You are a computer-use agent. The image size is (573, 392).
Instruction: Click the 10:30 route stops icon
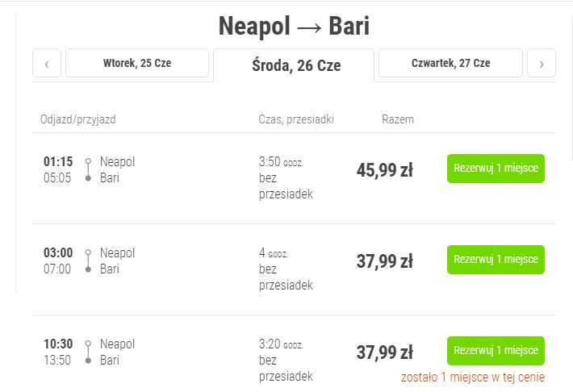(88, 352)
